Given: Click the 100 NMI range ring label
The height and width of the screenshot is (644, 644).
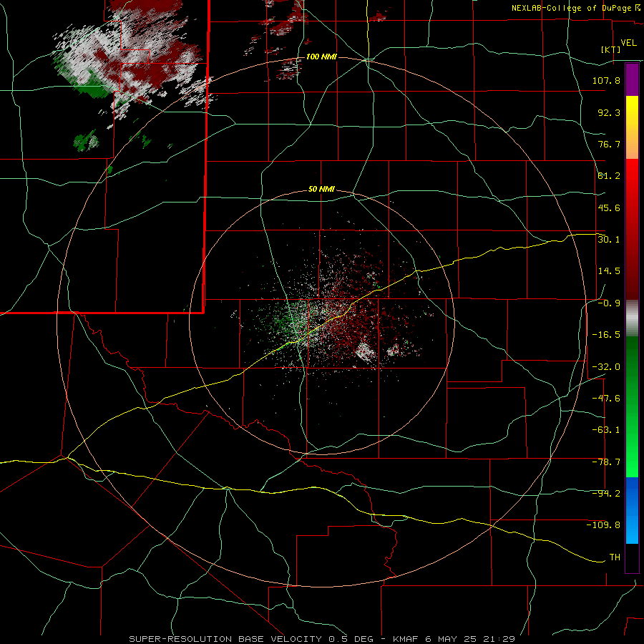Looking at the screenshot, I should [x=321, y=57].
